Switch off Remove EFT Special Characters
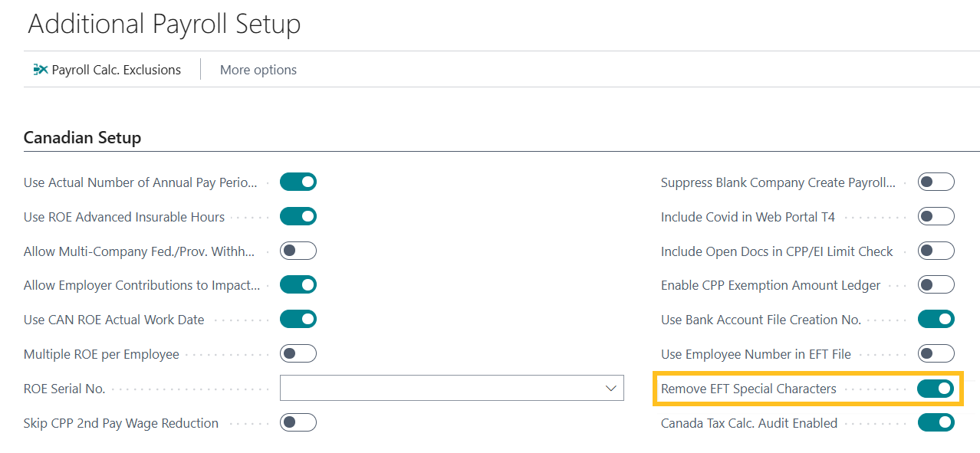The width and height of the screenshot is (980, 453). point(936,389)
